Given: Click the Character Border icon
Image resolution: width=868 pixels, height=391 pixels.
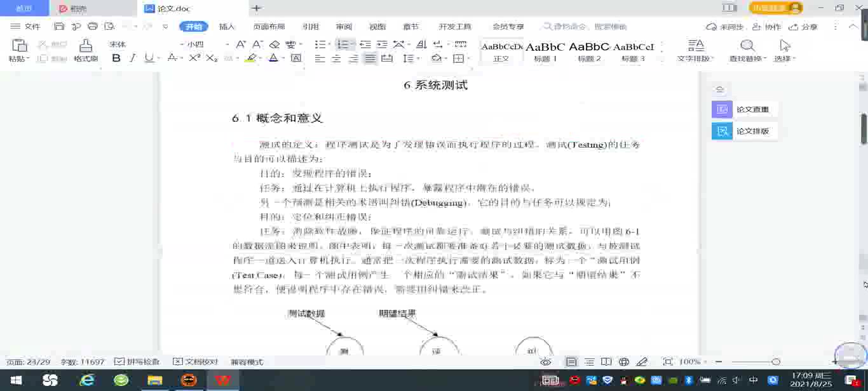Looking at the screenshot, I should point(296,58).
